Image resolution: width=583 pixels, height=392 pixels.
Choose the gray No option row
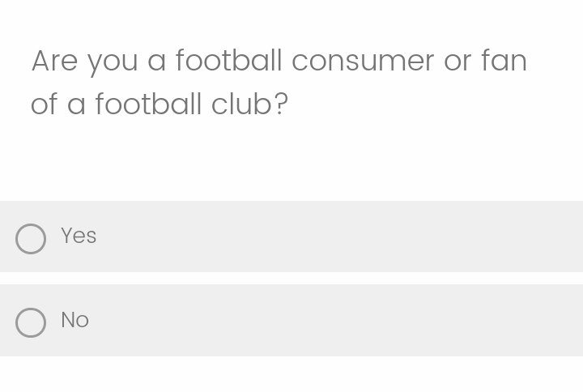pos(291,321)
